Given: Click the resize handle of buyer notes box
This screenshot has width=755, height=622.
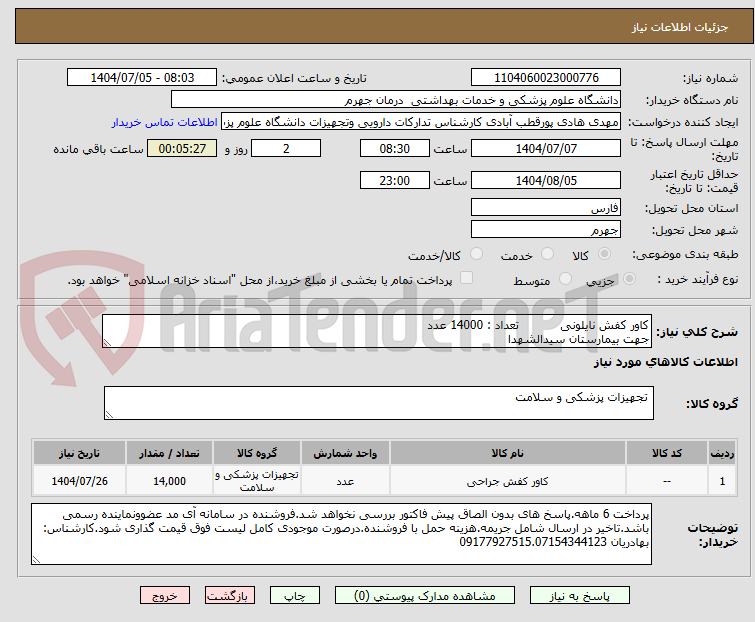Looking at the screenshot, I should tap(37, 560).
